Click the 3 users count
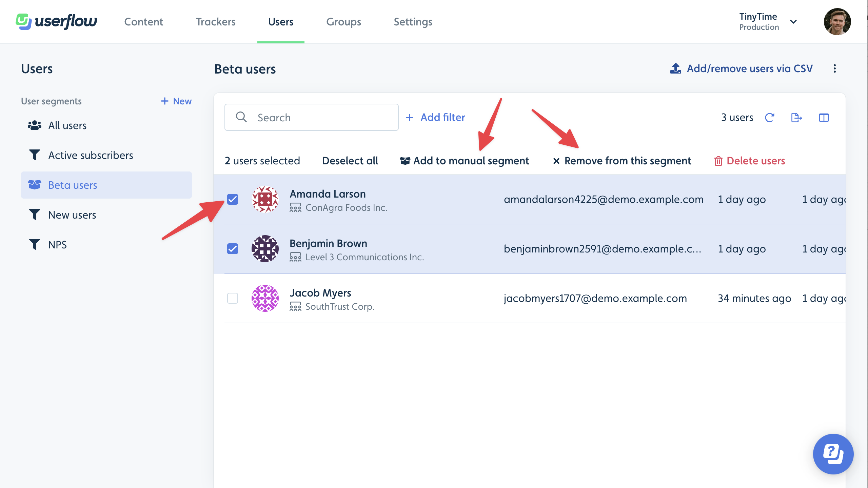Image resolution: width=868 pixels, height=488 pixels. pyautogui.click(x=737, y=118)
